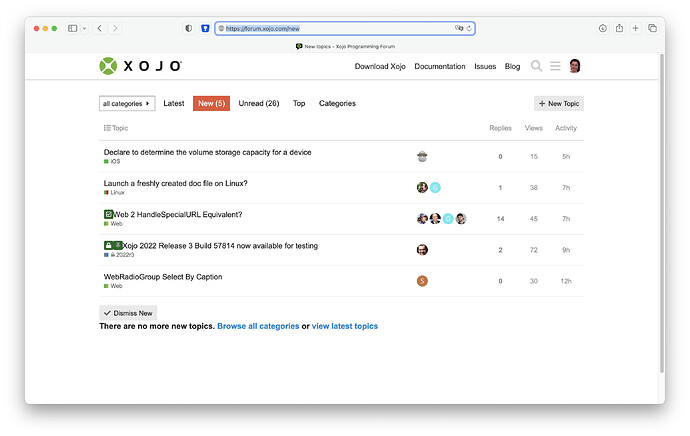Open a new tab with the plus icon

(635, 28)
